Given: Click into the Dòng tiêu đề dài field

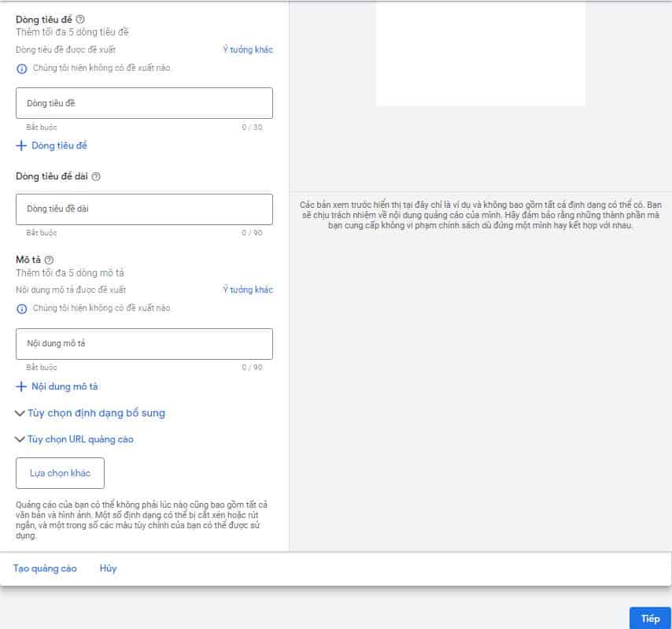Looking at the screenshot, I should [x=144, y=209].
